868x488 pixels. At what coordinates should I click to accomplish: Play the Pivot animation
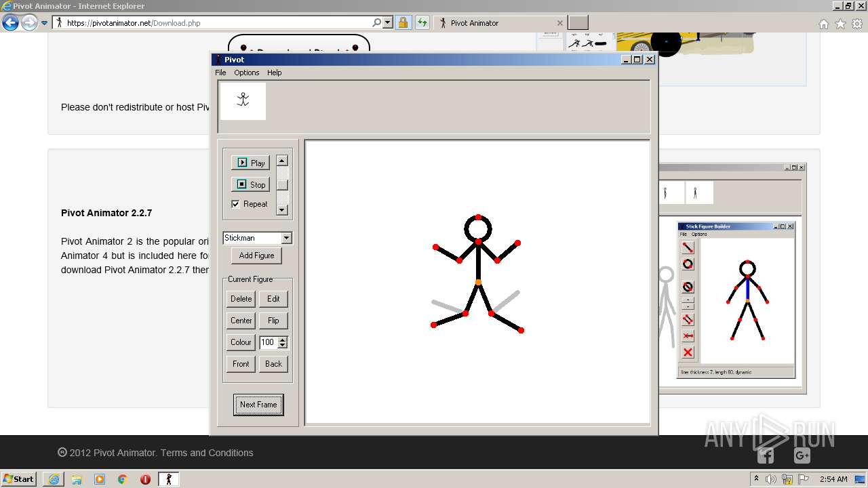coord(250,163)
